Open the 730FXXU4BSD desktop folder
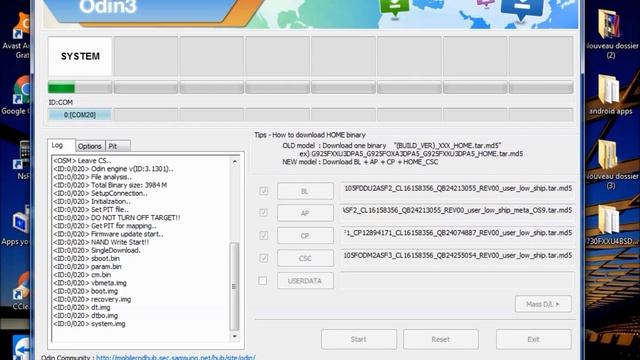 click(611, 225)
